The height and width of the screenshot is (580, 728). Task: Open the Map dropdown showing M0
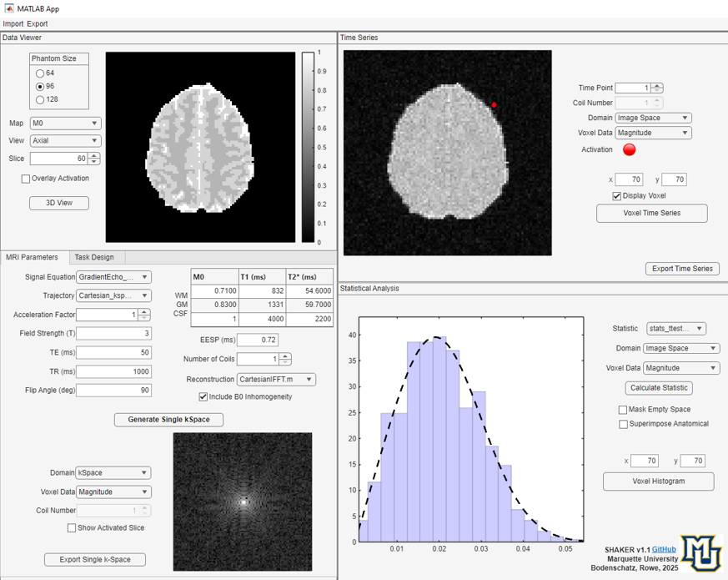coord(66,124)
